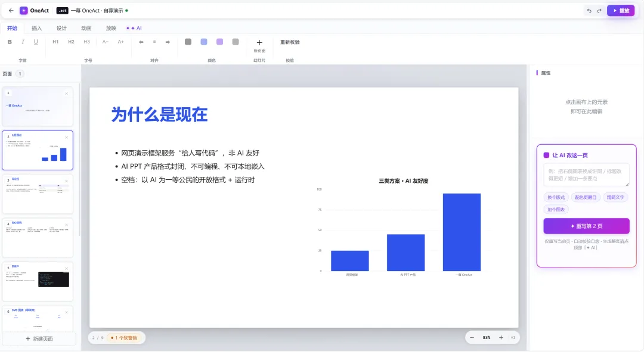Toggle italic formatting
The height and width of the screenshot is (352, 644).
point(23,42)
